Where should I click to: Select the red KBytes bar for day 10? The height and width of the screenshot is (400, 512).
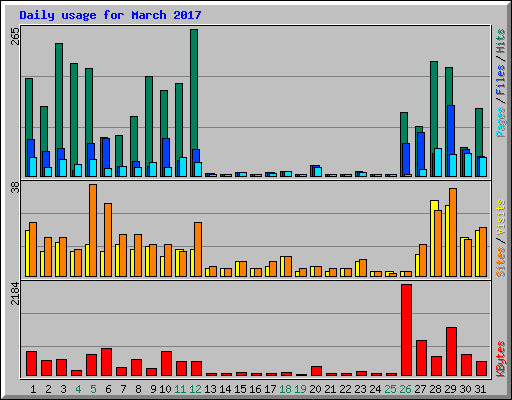[x=167, y=363]
